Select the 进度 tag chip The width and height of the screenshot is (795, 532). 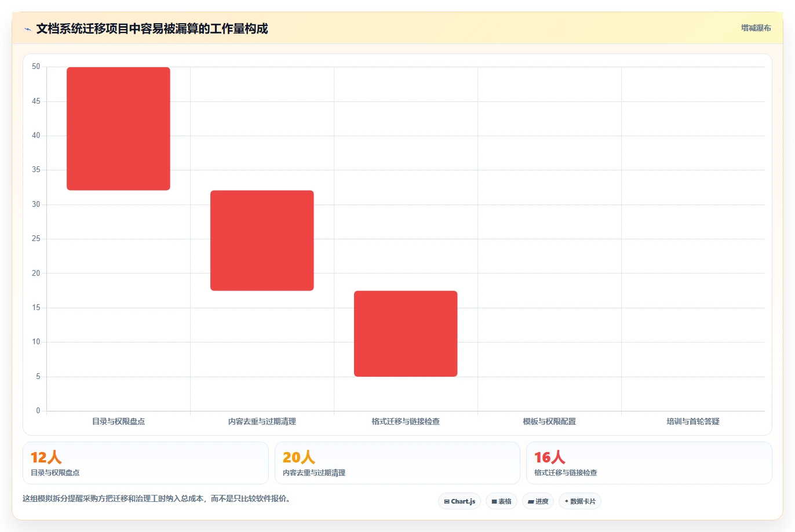[538, 501]
